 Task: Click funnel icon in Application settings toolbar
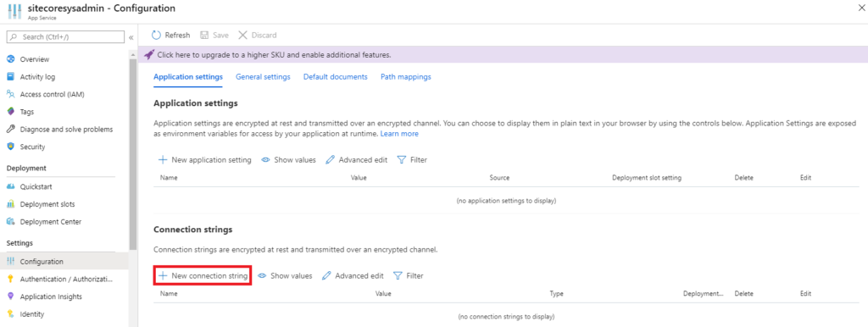(402, 160)
